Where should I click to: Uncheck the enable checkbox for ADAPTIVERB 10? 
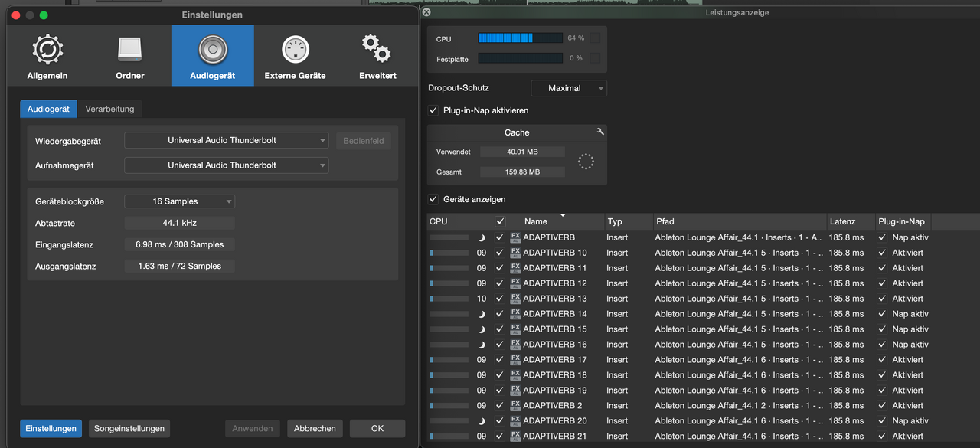pyautogui.click(x=500, y=253)
